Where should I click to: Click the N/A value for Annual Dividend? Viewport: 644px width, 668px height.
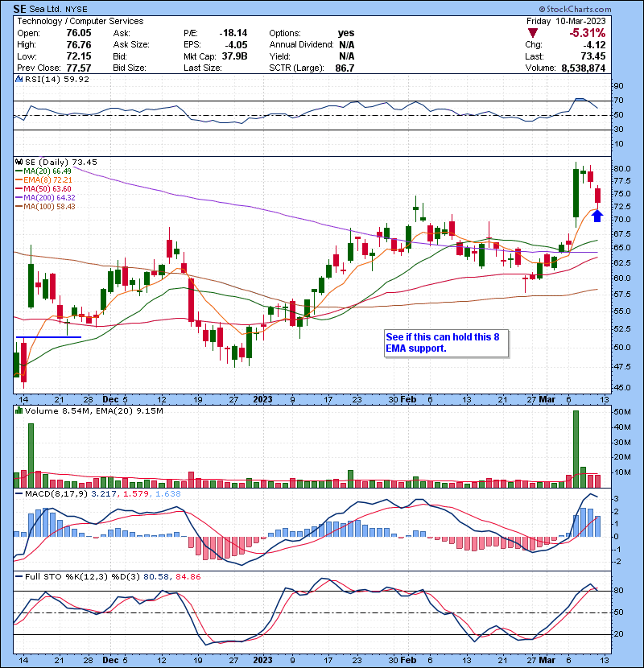(347, 45)
